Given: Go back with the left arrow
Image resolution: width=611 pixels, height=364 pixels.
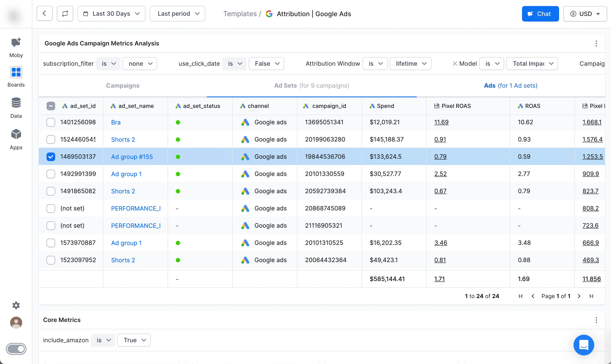Looking at the screenshot, I should click(44, 14).
